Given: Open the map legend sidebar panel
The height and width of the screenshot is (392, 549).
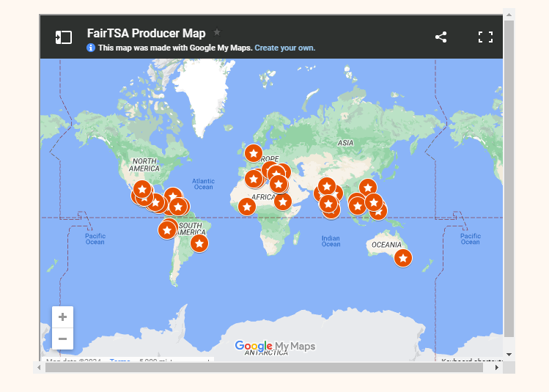Looking at the screenshot, I should 64,37.
